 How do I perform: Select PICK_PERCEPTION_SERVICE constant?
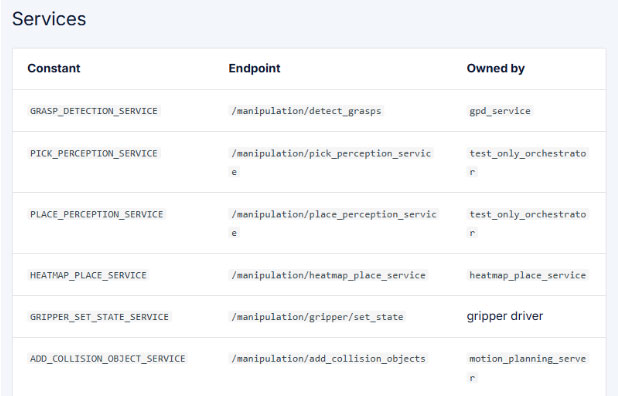pyautogui.click(x=94, y=153)
